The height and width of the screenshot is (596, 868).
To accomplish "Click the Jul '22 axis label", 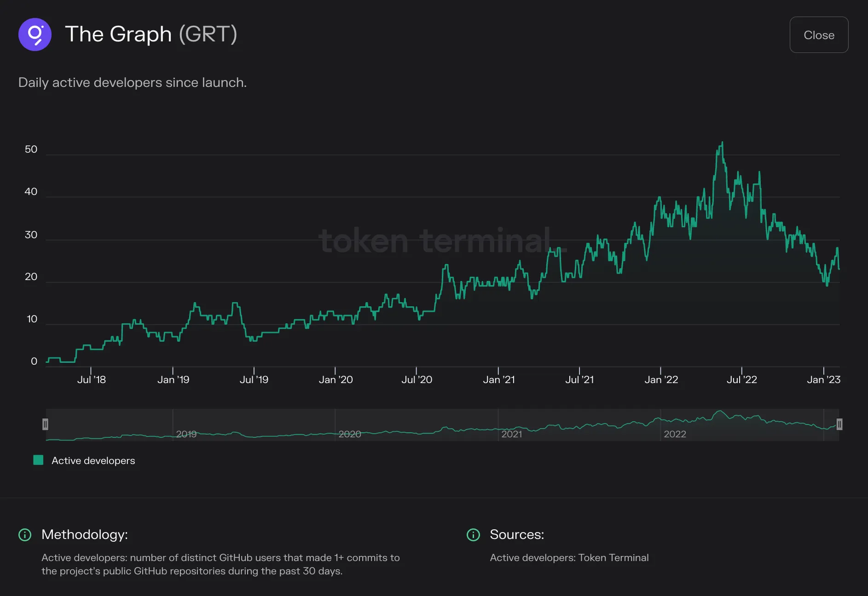I will point(741,380).
